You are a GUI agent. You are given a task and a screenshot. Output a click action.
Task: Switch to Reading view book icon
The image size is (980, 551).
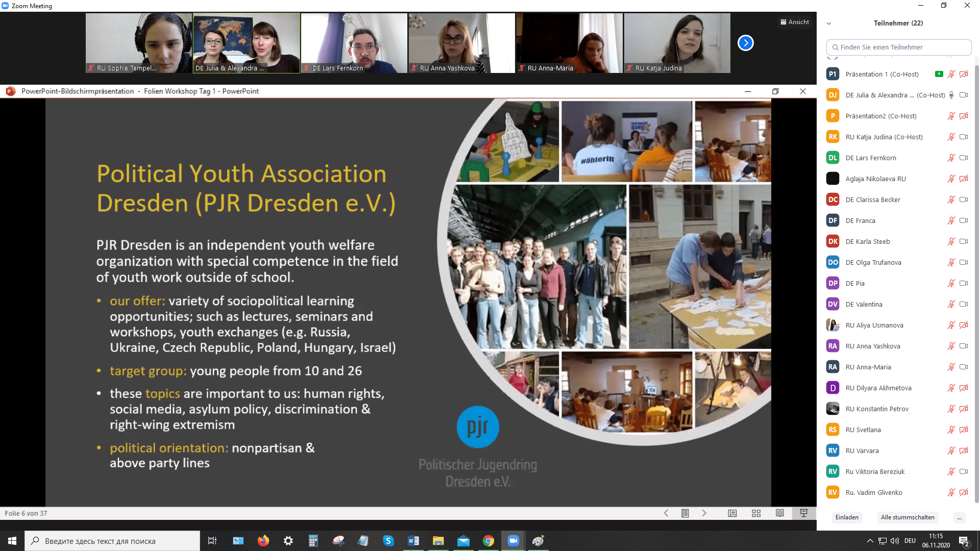pyautogui.click(x=779, y=513)
